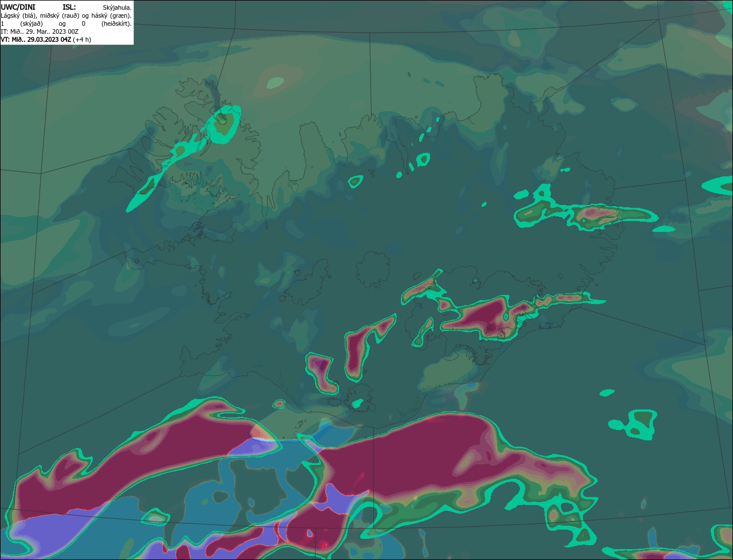Click the 'ISL:' heading text
733x560 pixels.
[x=69, y=7]
